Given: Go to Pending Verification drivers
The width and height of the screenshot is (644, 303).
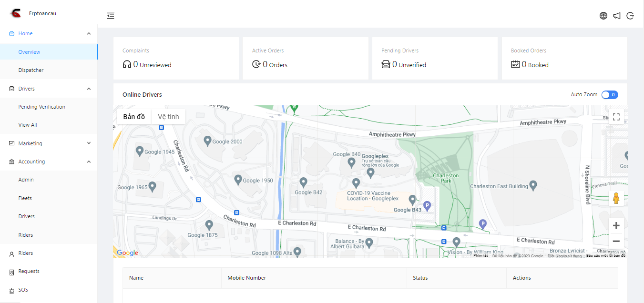Looking at the screenshot, I should point(41,107).
